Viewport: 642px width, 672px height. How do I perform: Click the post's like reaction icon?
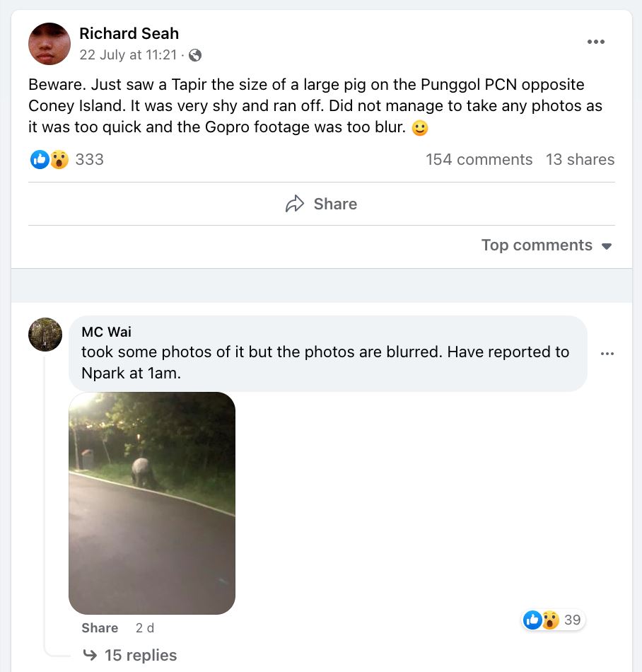pyautogui.click(x=39, y=160)
